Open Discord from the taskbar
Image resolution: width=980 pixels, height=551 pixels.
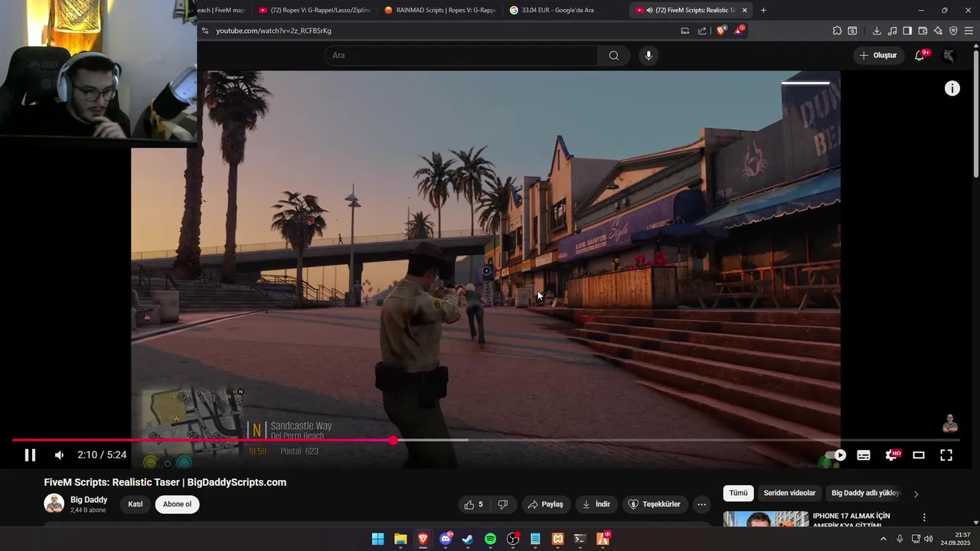point(446,539)
